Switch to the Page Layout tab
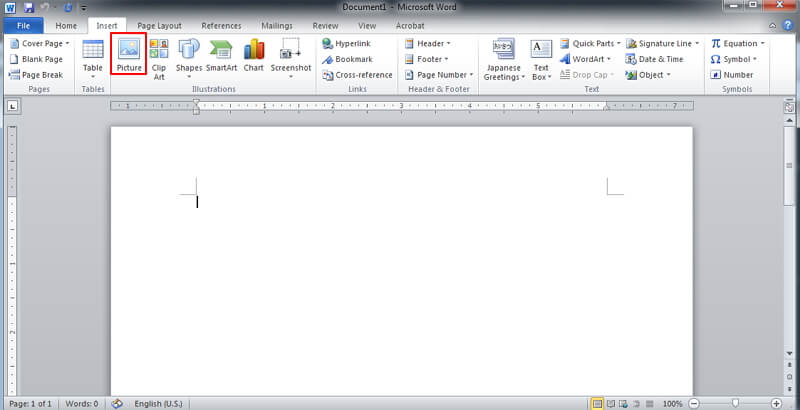The height and width of the screenshot is (410, 800). pos(159,25)
